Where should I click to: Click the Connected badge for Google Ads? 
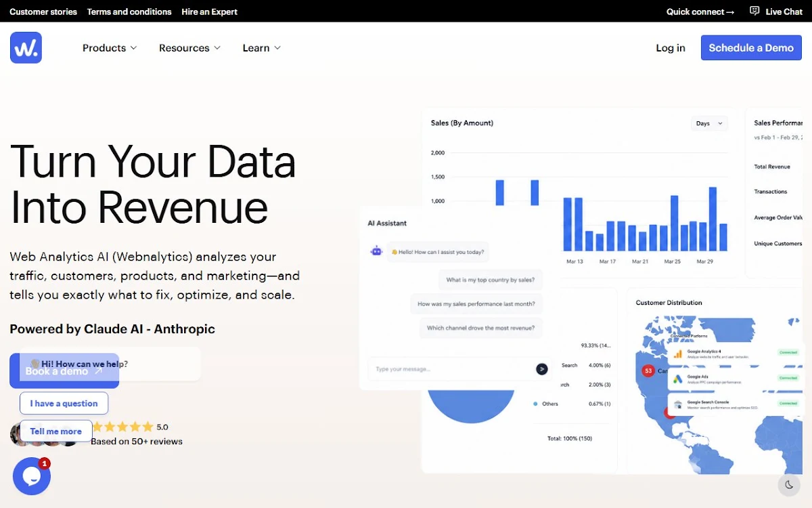coord(788,377)
